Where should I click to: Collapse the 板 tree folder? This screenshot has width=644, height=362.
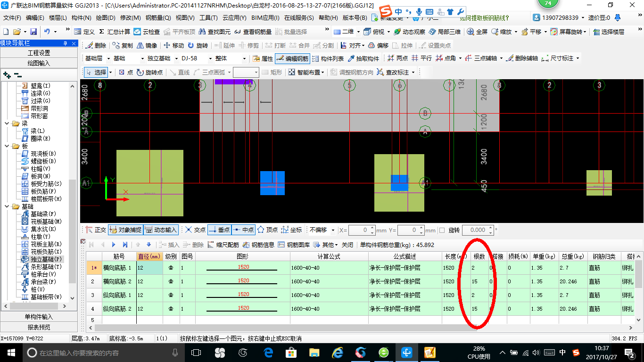[7, 146]
